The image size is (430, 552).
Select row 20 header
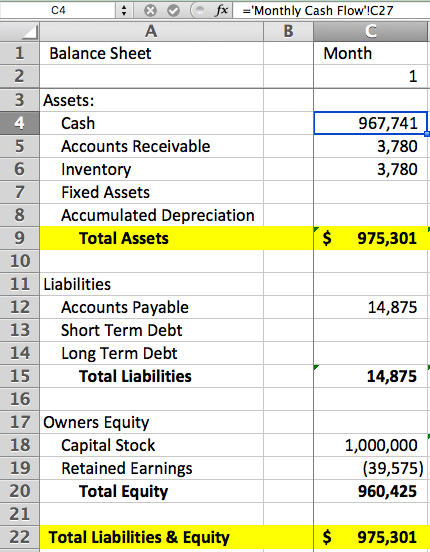coord(19,491)
